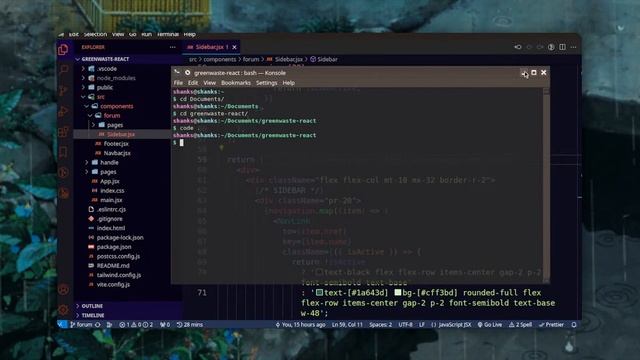Image resolution: width=640 pixels, height=360 pixels.
Task: Close the Sidebar.jsx editor tab
Action: coord(234,47)
